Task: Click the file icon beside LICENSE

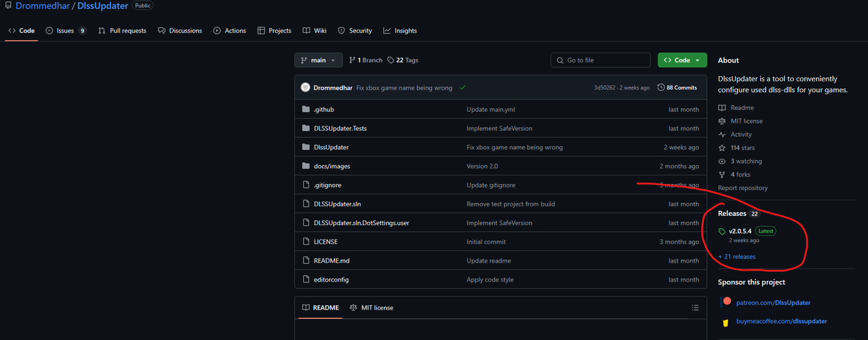Action: (305, 242)
